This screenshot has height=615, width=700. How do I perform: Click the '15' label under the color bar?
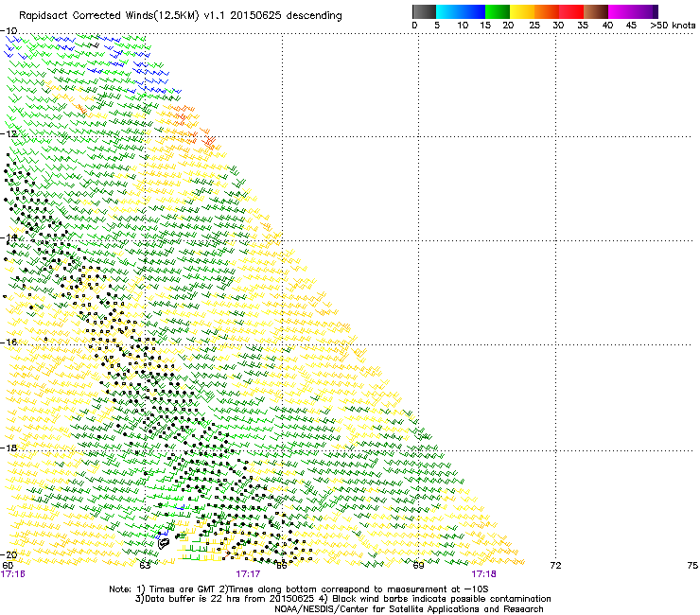(x=485, y=26)
